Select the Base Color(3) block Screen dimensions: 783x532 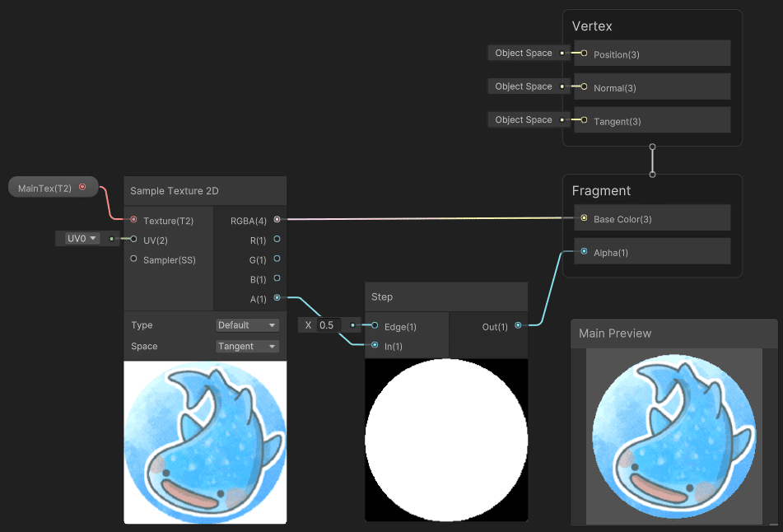(652, 217)
